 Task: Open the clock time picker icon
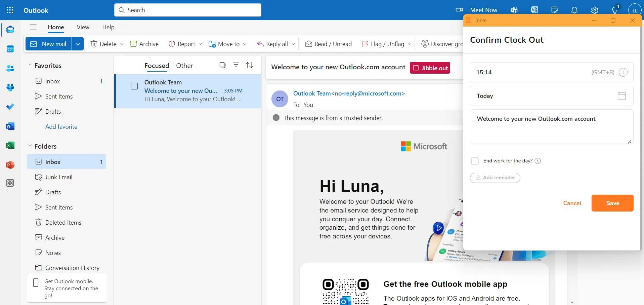[623, 72]
